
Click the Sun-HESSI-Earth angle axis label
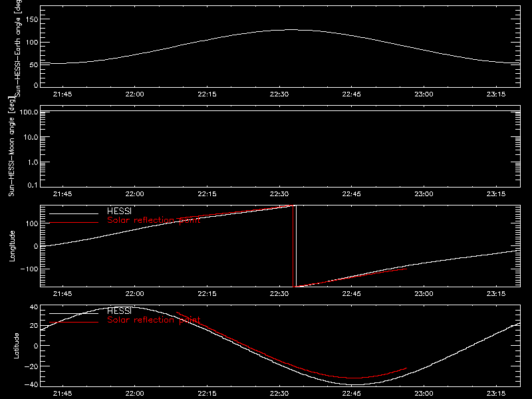coord(18,48)
